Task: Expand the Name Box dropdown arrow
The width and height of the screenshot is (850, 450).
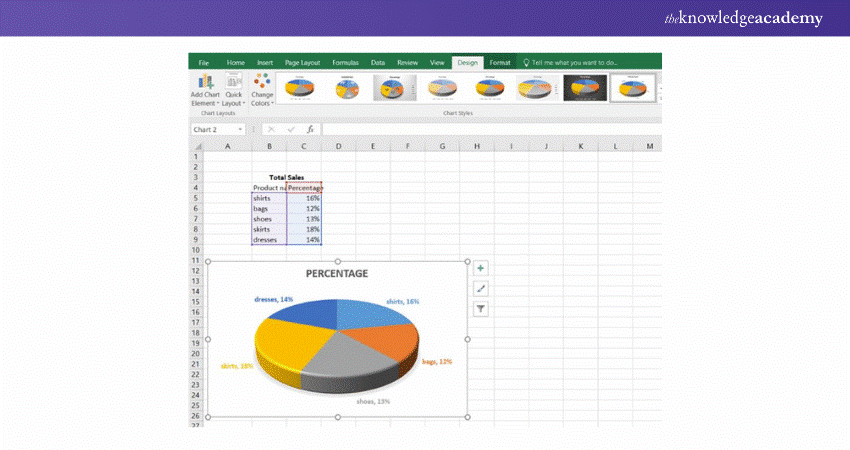Action: (241, 129)
